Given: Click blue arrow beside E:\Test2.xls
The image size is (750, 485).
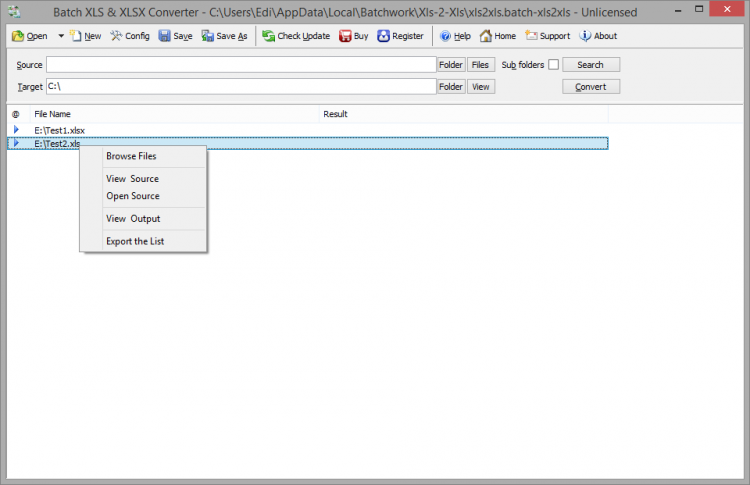Looking at the screenshot, I should [16, 143].
